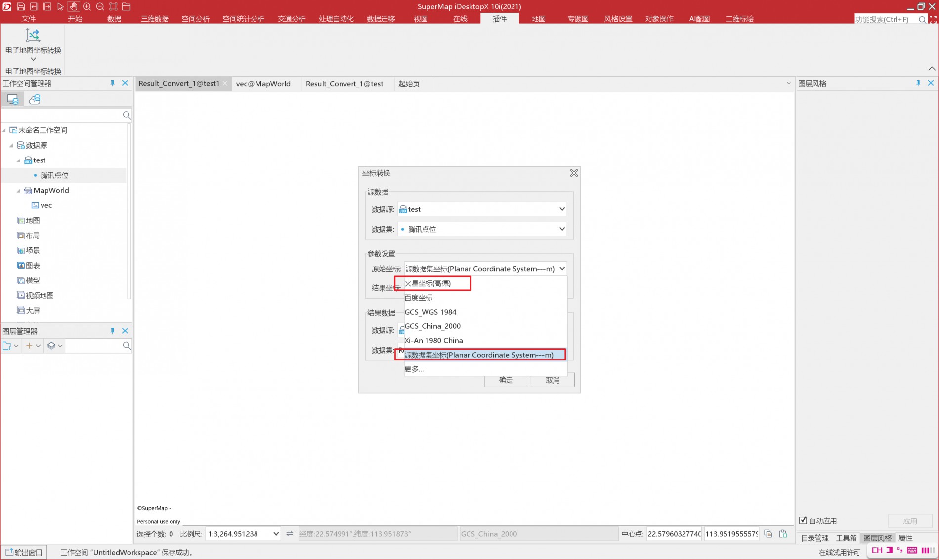
Task: Click the 取消 button
Action: (553, 380)
